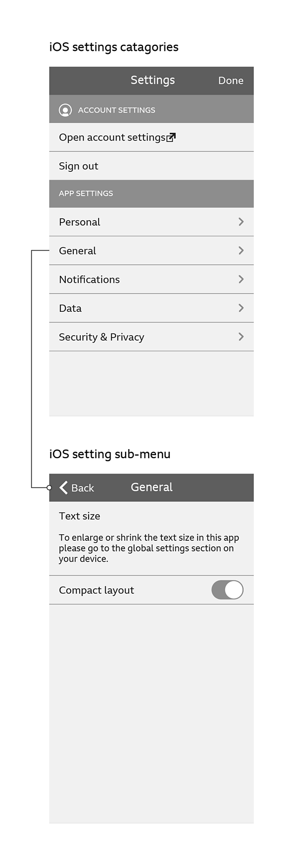
Task: Toggle the Compact layout switch
Action: click(x=227, y=590)
